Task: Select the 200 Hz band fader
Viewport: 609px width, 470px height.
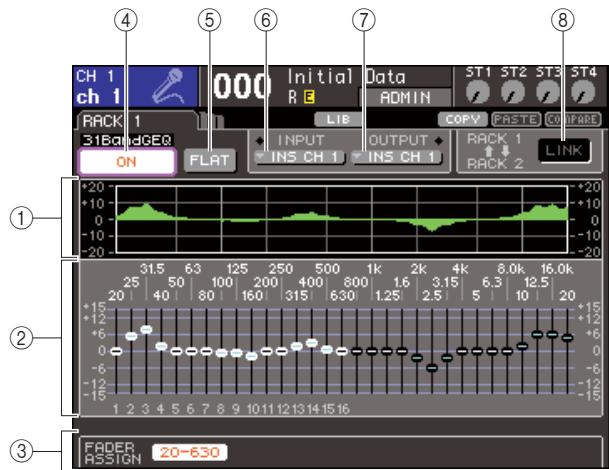Action: [267, 351]
